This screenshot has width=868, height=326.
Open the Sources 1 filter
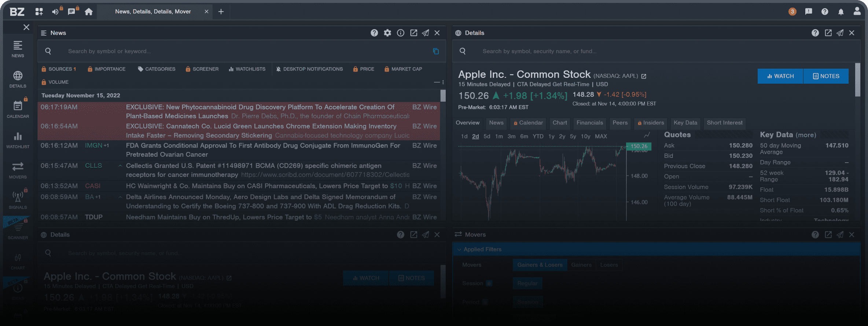tap(59, 69)
